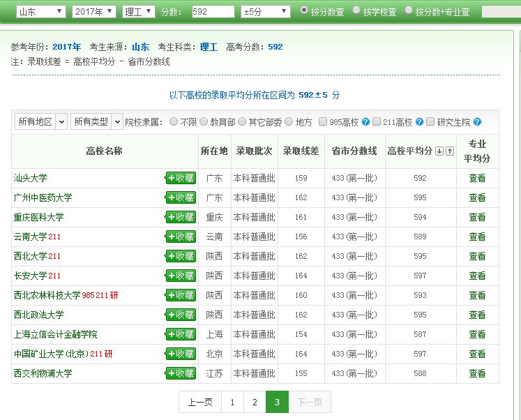Screen dimensions: 521x420
Task: Add 上海立信会计金融学院 to favorites with 收藏
Action: tap(181, 334)
